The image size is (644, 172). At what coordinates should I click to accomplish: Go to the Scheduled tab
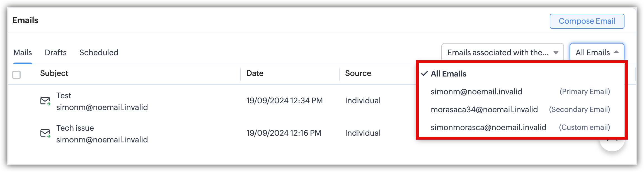pos(99,52)
